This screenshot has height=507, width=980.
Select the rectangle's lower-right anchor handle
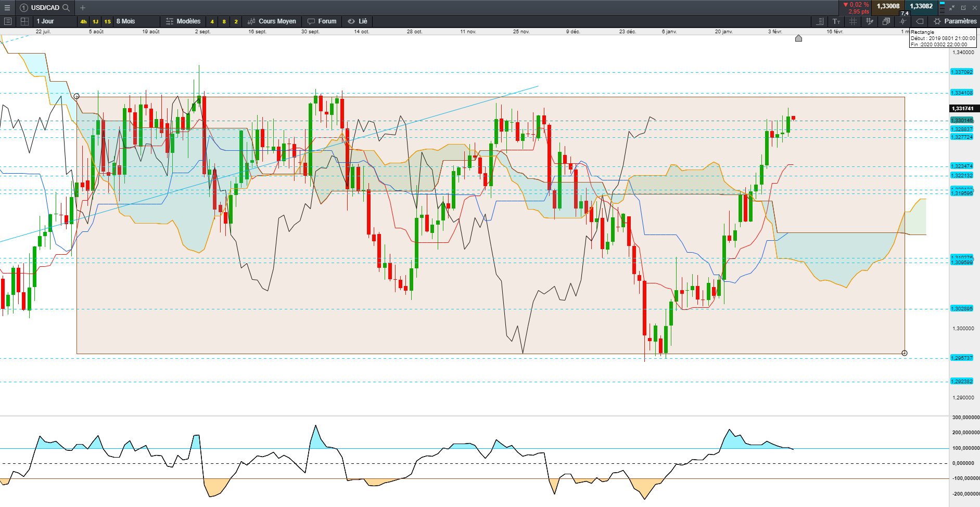pos(905,353)
